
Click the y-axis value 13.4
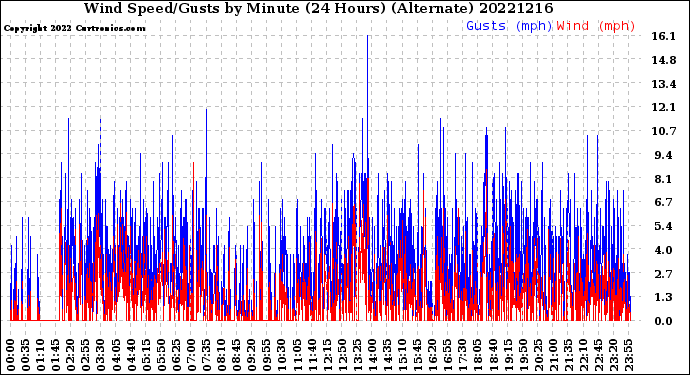[664, 84]
